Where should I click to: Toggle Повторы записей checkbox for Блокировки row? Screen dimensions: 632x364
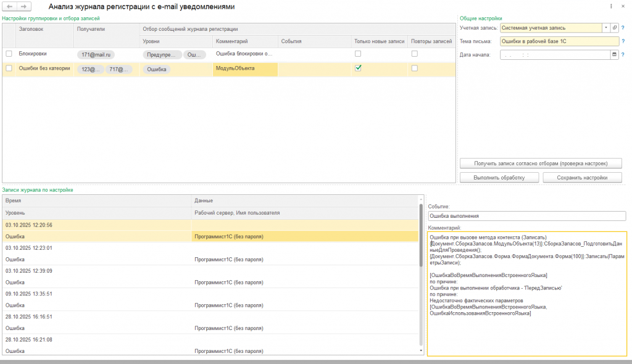415,54
